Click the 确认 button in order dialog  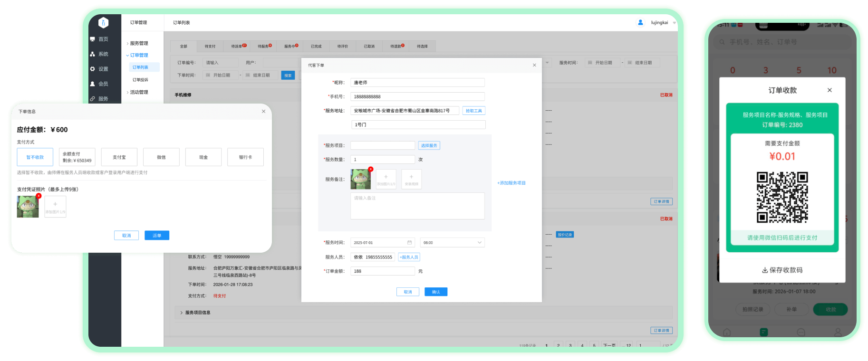[x=435, y=292]
